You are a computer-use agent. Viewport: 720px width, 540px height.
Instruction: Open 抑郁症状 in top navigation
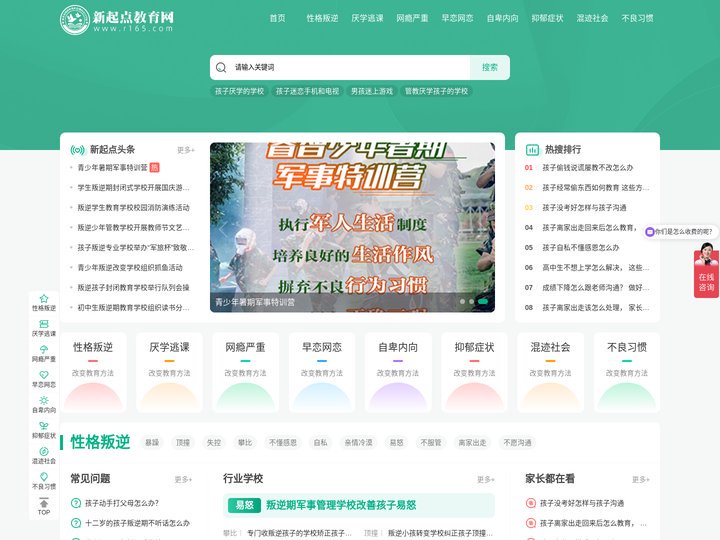point(547,18)
